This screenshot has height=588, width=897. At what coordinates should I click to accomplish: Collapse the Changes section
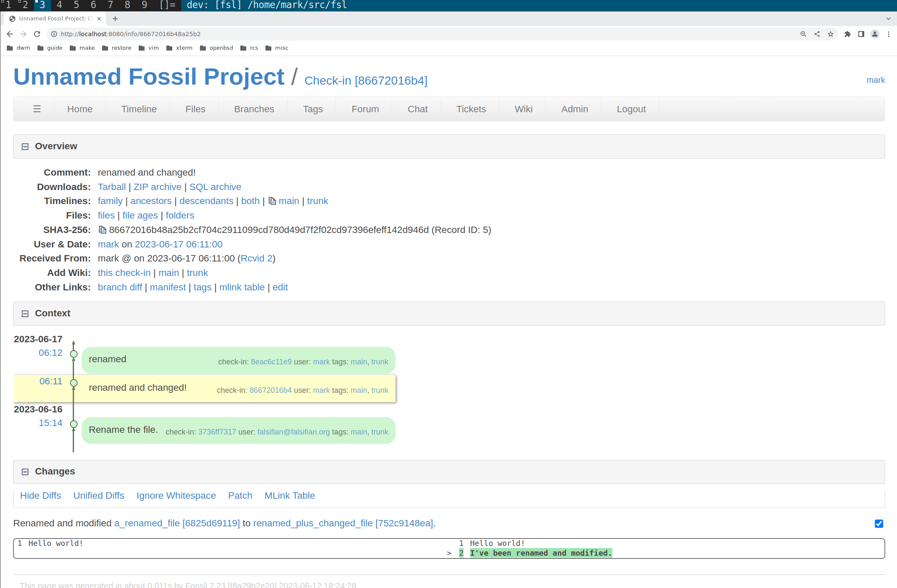pos(25,472)
